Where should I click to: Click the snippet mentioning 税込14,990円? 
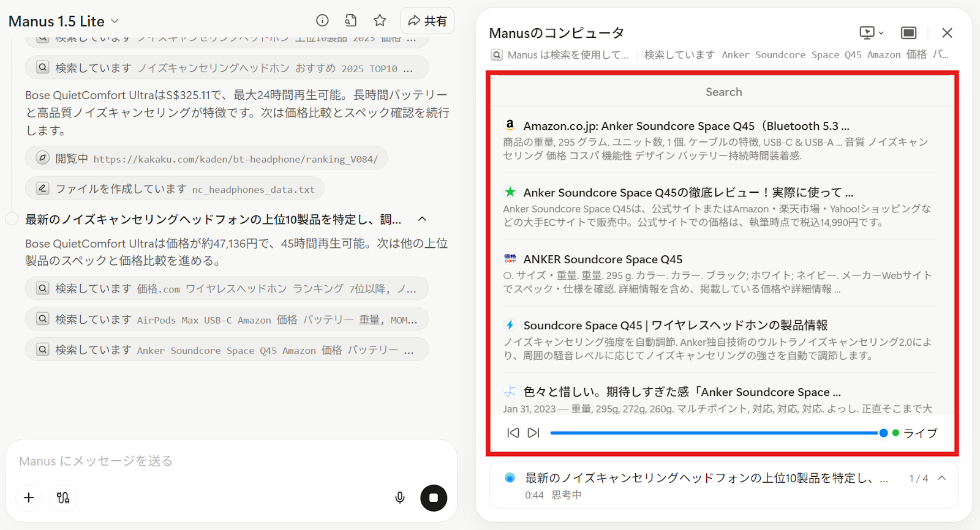tap(717, 215)
